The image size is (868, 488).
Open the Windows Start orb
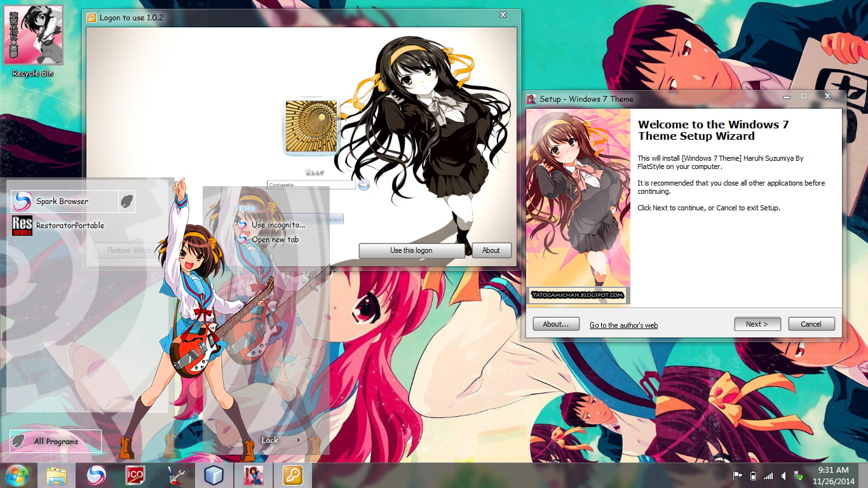pyautogui.click(x=17, y=475)
